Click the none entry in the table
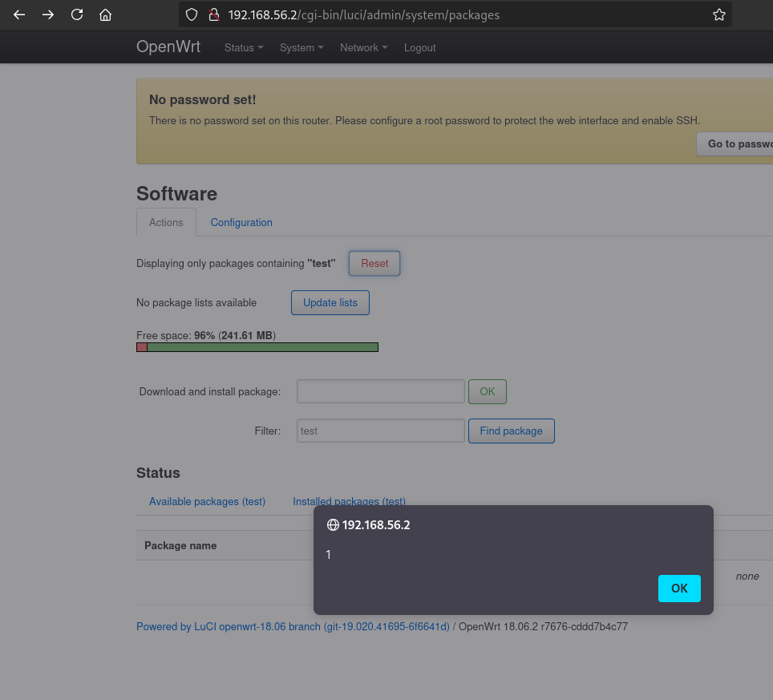The width and height of the screenshot is (773, 700). [x=747, y=577]
